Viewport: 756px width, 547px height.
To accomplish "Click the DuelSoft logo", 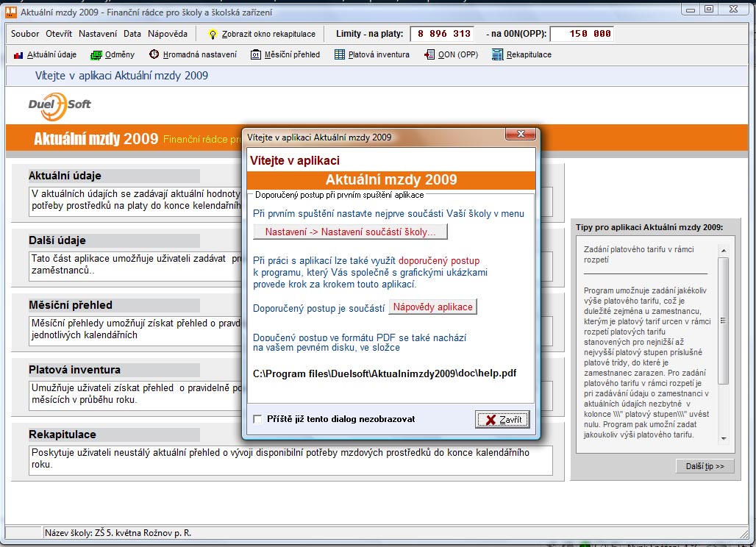I will [60, 106].
